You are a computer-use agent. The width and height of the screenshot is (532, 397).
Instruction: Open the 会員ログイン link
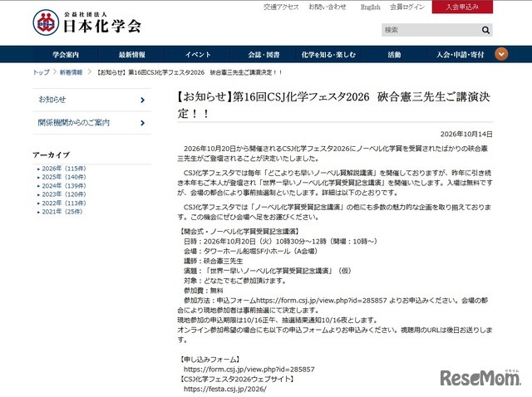pos(407,7)
